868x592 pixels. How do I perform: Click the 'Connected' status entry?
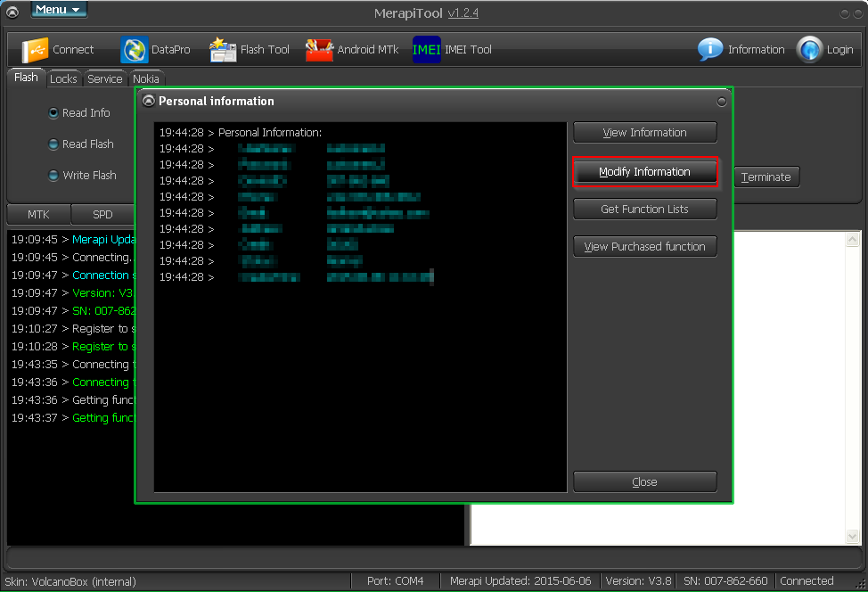tap(807, 581)
